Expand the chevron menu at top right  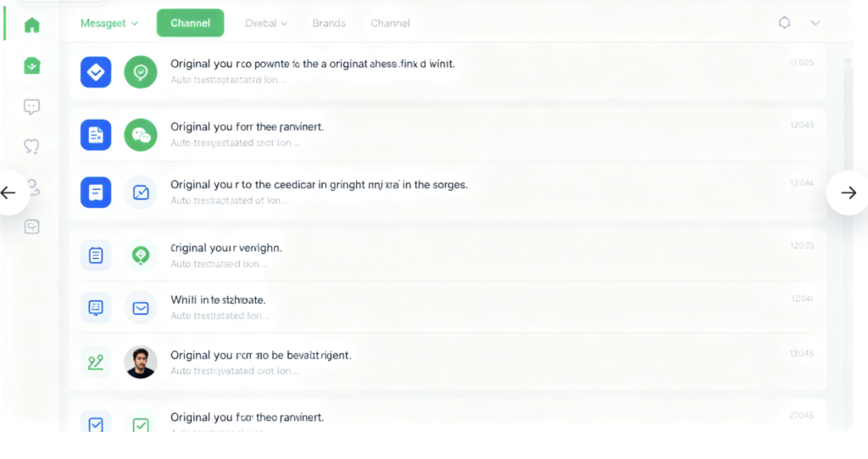(815, 23)
